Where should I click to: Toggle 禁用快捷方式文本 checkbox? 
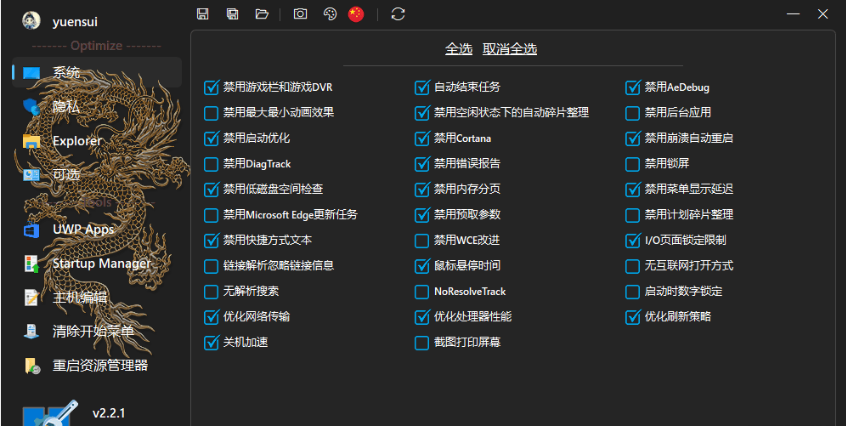pyautogui.click(x=211, y=241)
